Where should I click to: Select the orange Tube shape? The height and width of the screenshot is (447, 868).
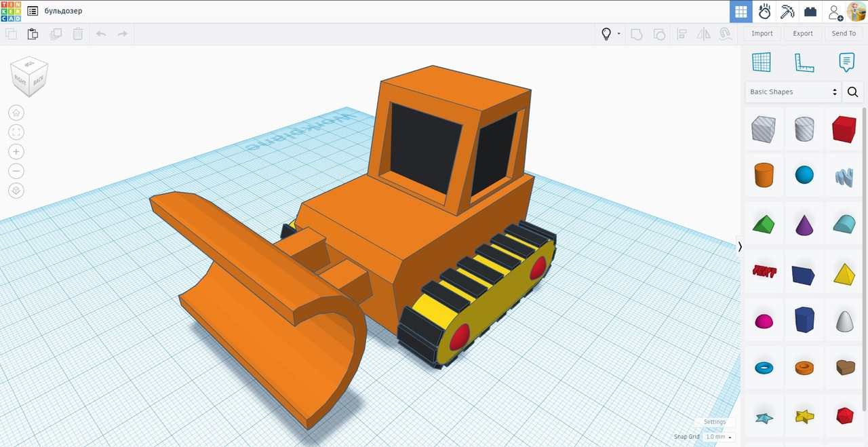pos(804,368)
